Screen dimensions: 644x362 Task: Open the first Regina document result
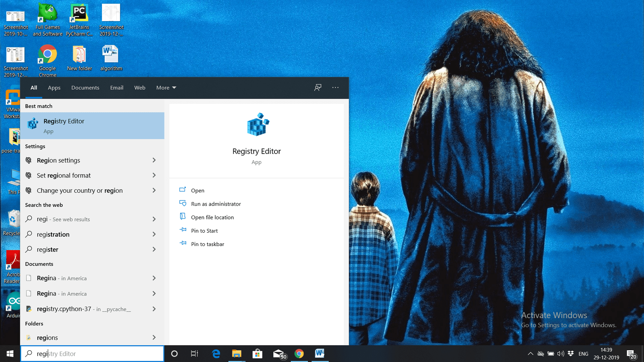tap(92, 278)
